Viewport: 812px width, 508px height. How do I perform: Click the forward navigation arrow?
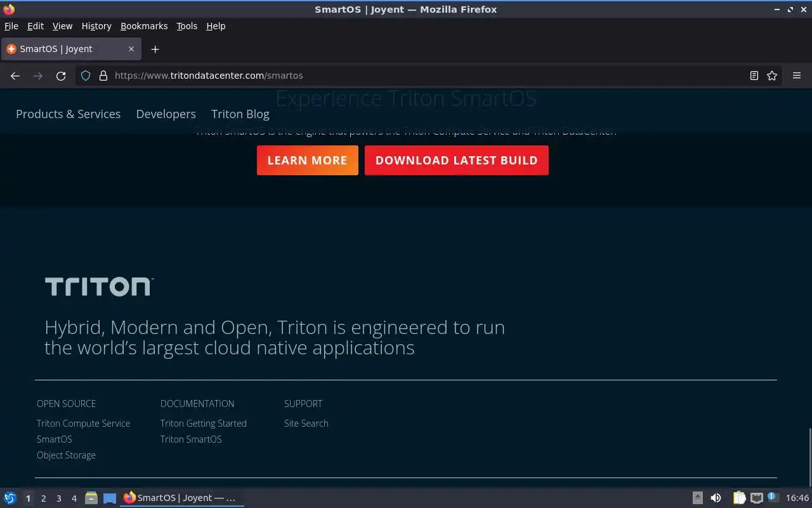coord(38,76)
